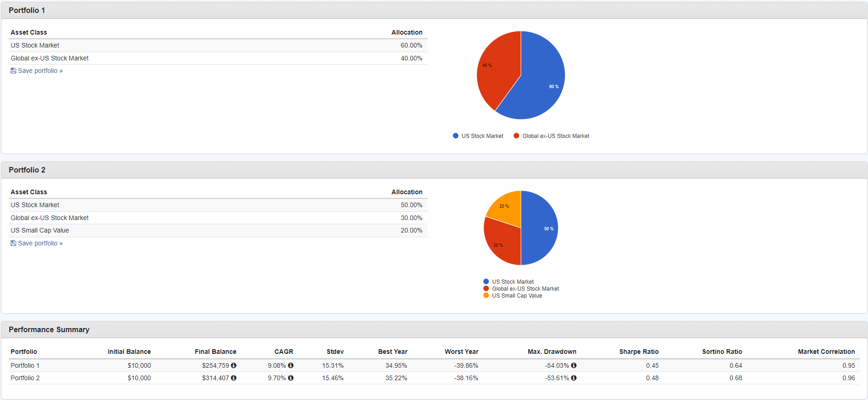Image resolution: width=868 pixels, height=400 pixels.
Task: Click the info icon by -53.61% max drawdown
Action: (574, 378)
